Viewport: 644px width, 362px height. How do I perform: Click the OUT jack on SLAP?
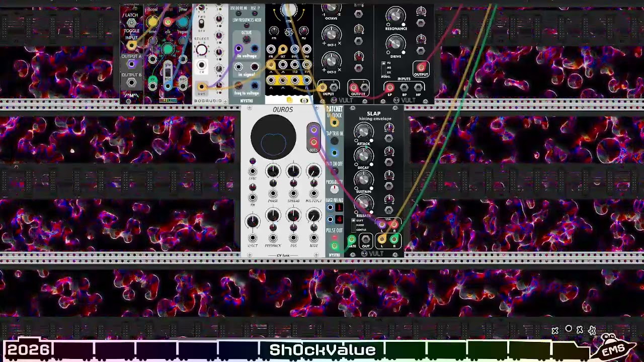pyautogui.click(x=366, y=240)
